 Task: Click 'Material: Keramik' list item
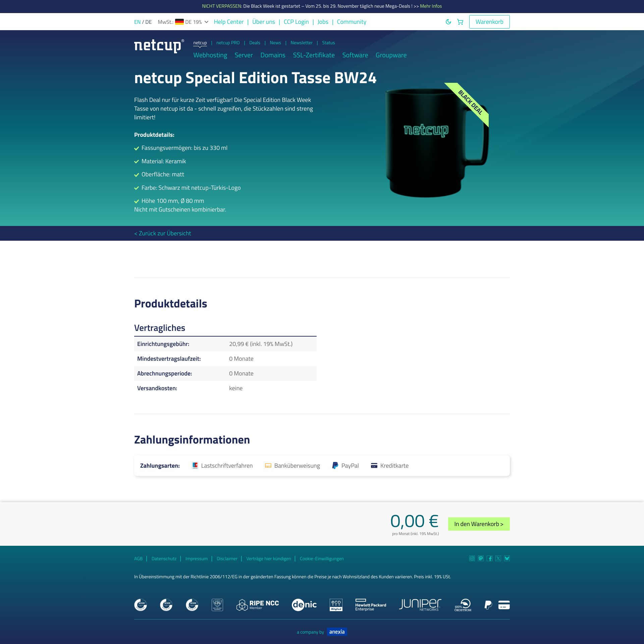tap(164, 161)
